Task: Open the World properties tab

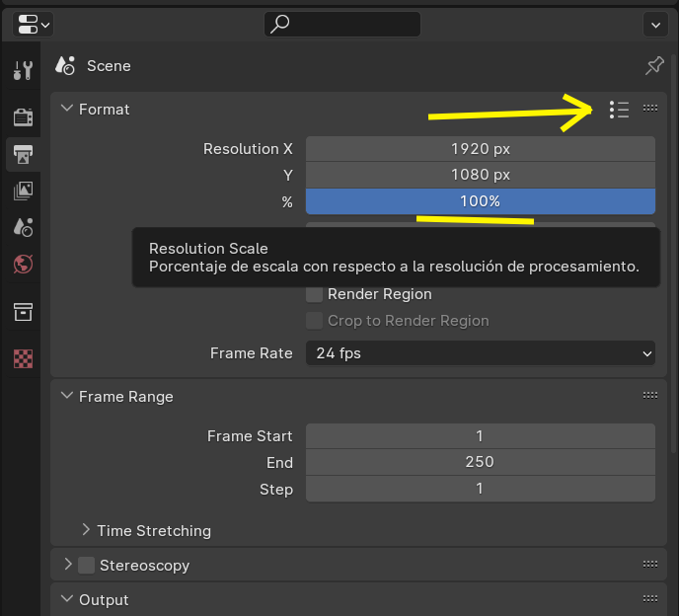Action: (x=23, y=264)
